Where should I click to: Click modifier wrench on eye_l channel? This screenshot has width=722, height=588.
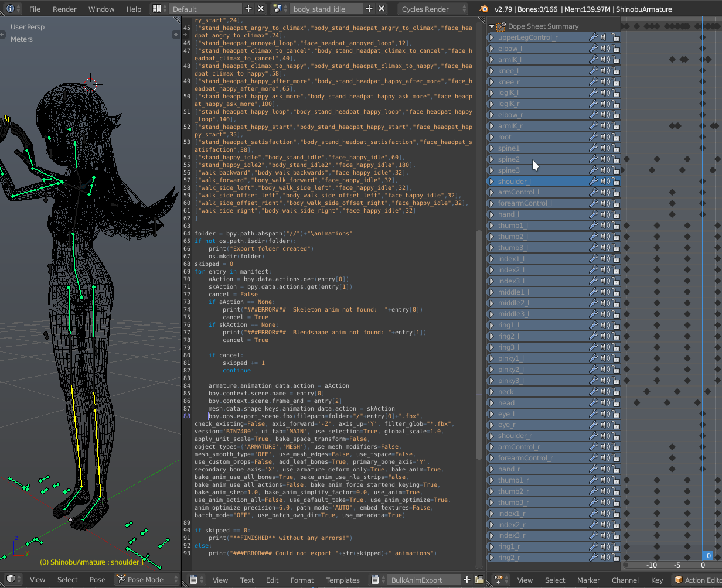pyautogui.click(x=593, y=414)
